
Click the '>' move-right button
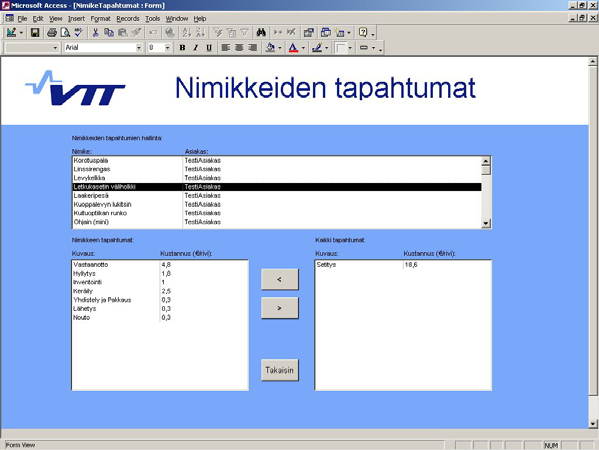[x=280, y=308]
